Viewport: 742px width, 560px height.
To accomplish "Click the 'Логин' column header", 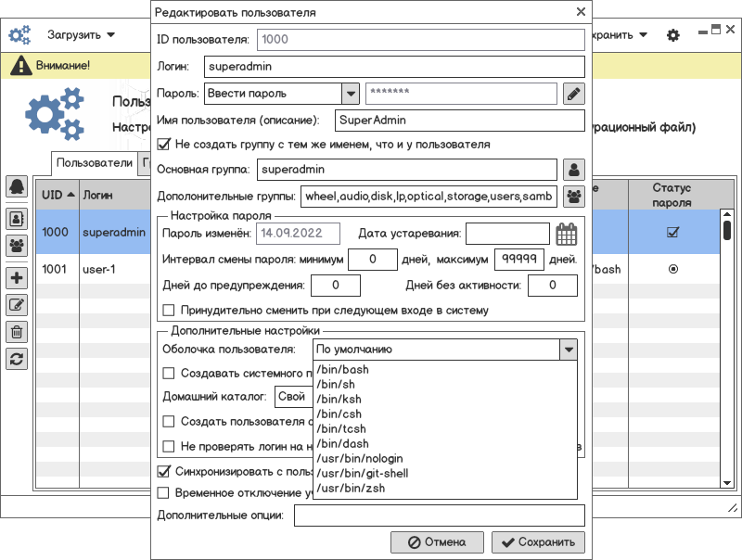I will 115,195.
